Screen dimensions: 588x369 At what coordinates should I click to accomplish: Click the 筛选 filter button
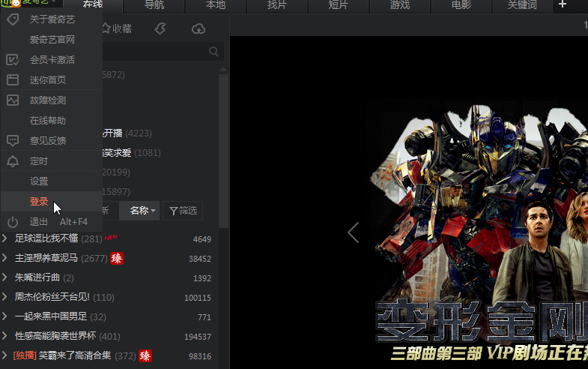point(183,211)
